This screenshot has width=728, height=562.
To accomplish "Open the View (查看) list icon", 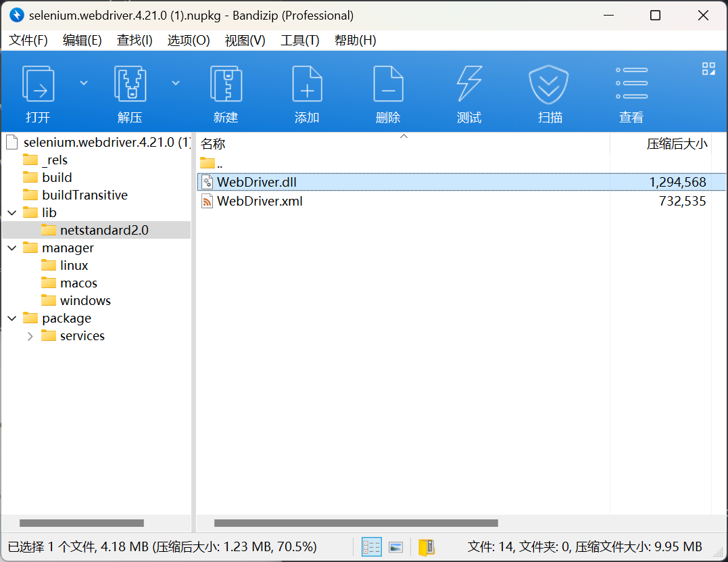I will tap(631, 84).
